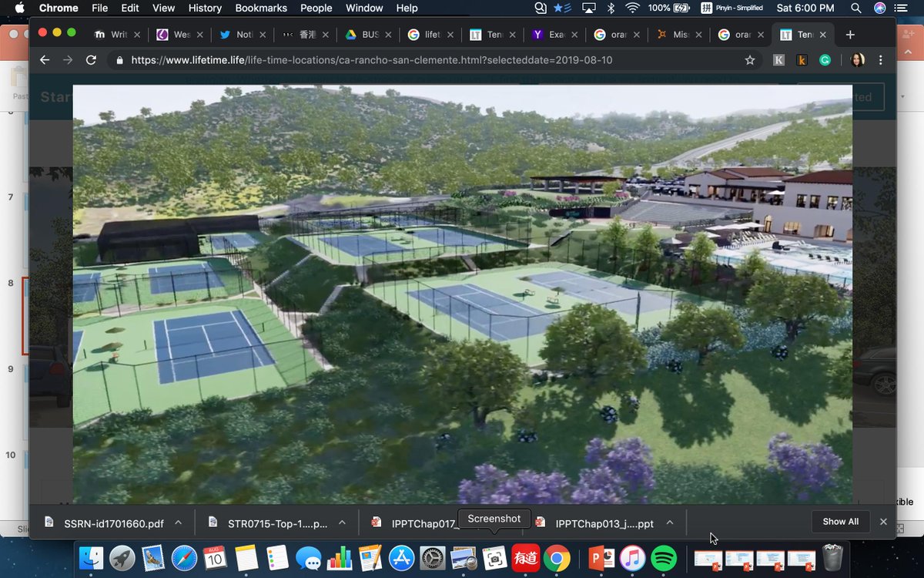Open a new Chrome tab
This screenshot has height=578, width=924.
pos(850,35)
